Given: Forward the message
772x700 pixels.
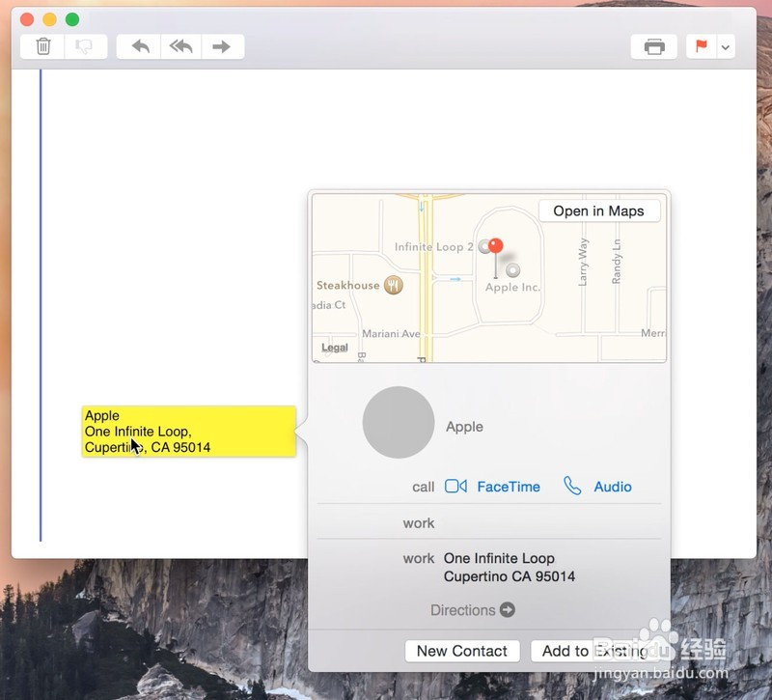Looking at the screenshot, I should click(222, 46).
